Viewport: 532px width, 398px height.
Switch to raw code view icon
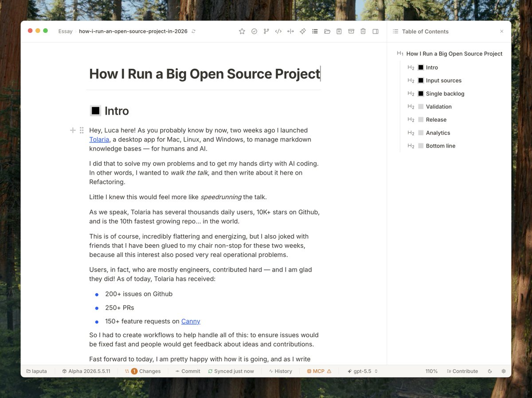(278, 32)
